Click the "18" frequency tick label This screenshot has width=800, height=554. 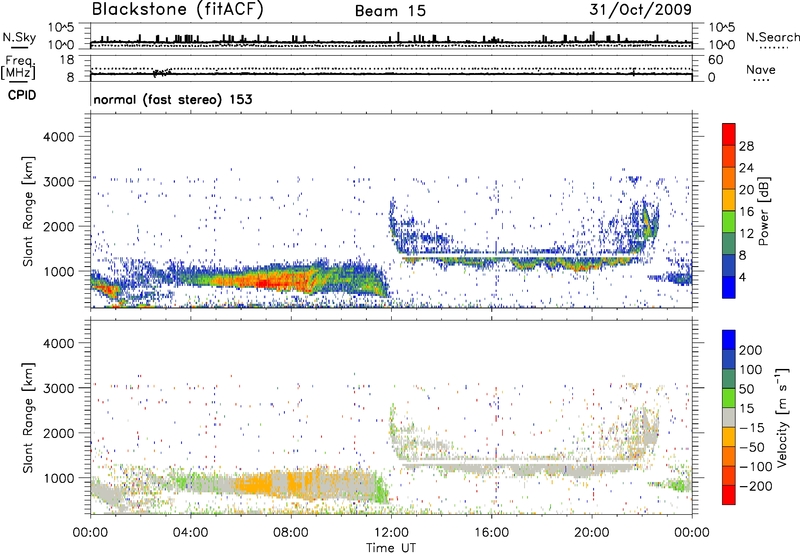(67, 60)
